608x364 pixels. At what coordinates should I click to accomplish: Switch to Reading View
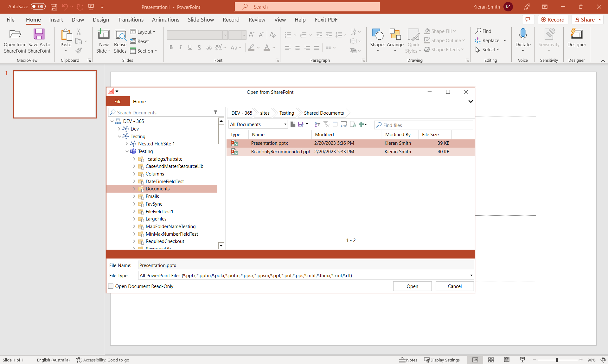click(507, 360)
